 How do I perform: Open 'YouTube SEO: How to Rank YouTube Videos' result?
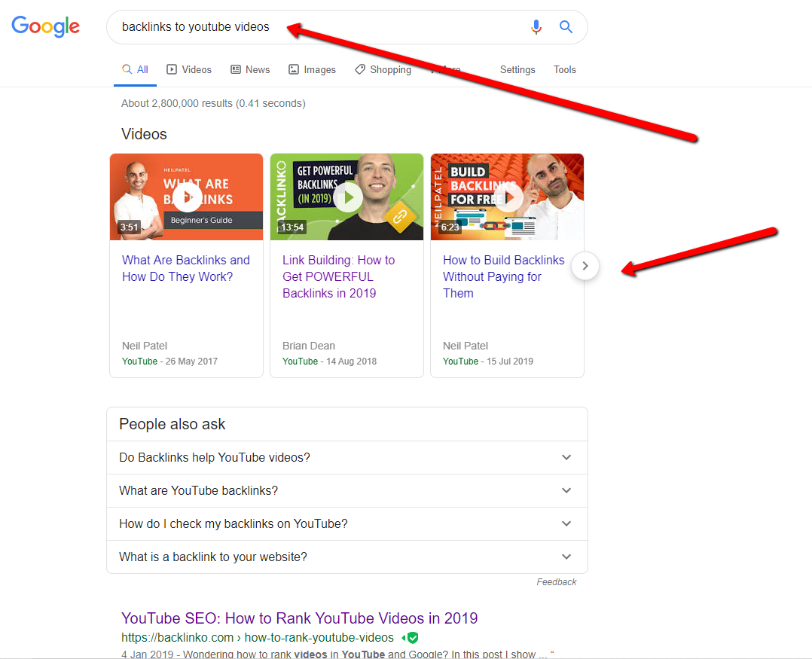click(x=299, y=618)
